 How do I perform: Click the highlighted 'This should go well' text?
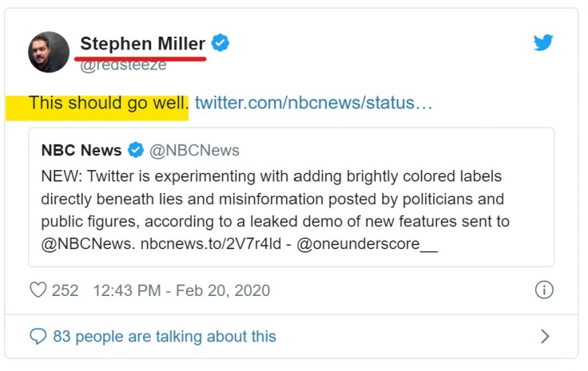[108, 103]
